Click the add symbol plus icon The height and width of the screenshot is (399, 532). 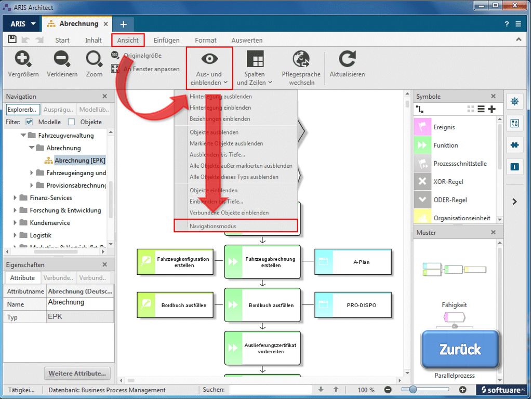coord(491,109)
